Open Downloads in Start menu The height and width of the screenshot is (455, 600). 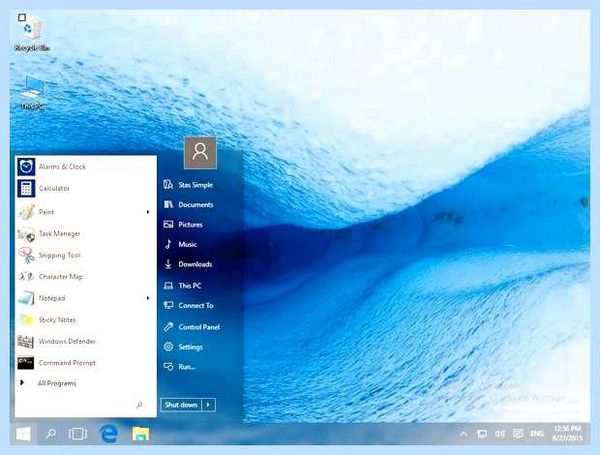(x=188, y=264)
